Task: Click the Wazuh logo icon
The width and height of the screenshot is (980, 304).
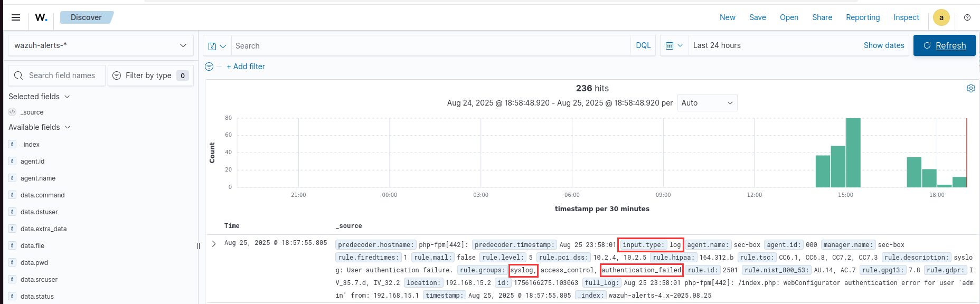Action: pyautogui.click(x=41, y=17)
